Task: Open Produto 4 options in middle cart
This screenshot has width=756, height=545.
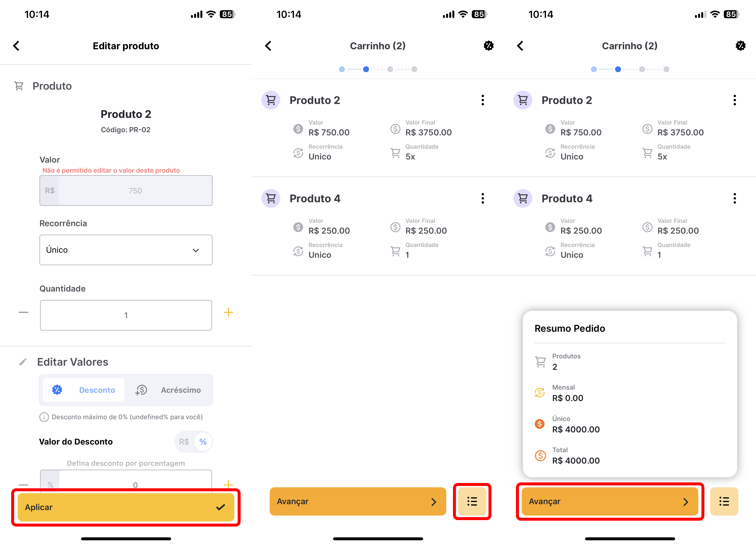Action: click(x=483, y=198)
